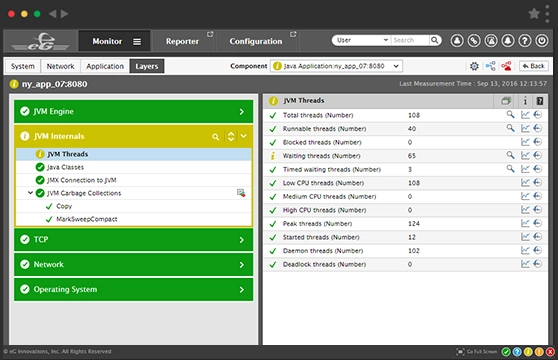The width and height of the screenshot is (558, 360).
Task: Open the User dropdown in the search bar
Action: point(362,40)
